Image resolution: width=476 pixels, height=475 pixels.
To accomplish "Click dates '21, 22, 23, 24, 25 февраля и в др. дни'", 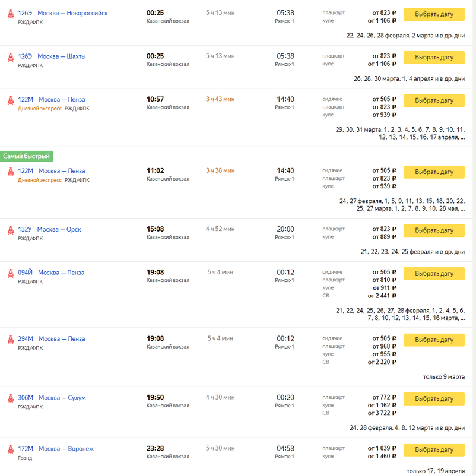I will point(412,252).
